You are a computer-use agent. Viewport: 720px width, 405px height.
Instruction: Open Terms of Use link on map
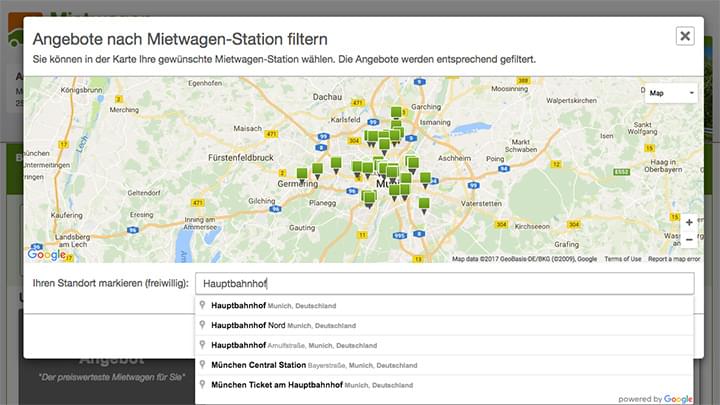[x=623, y=259]
